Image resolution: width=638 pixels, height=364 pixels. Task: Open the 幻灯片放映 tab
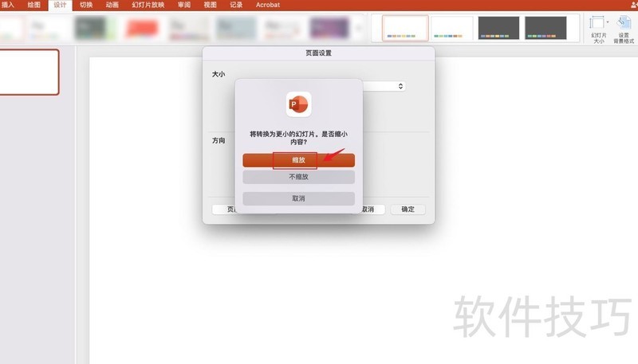click(148, 5)
